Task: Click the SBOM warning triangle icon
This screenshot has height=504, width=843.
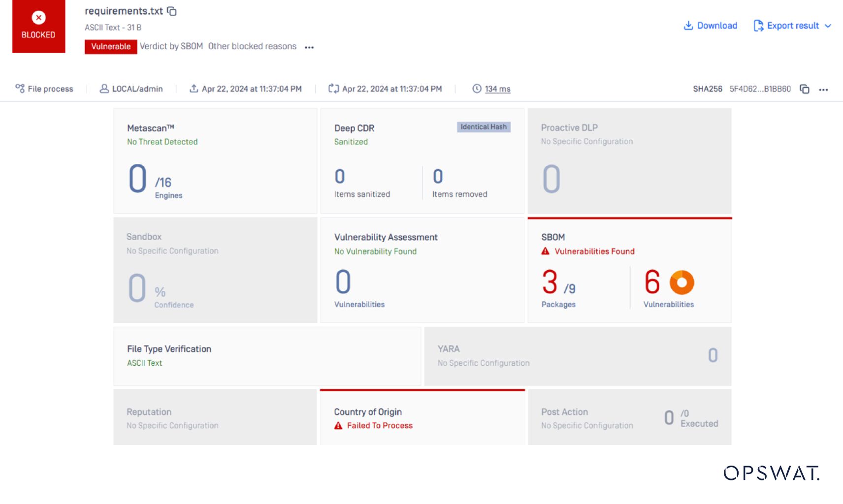Action: click(545, 252)
